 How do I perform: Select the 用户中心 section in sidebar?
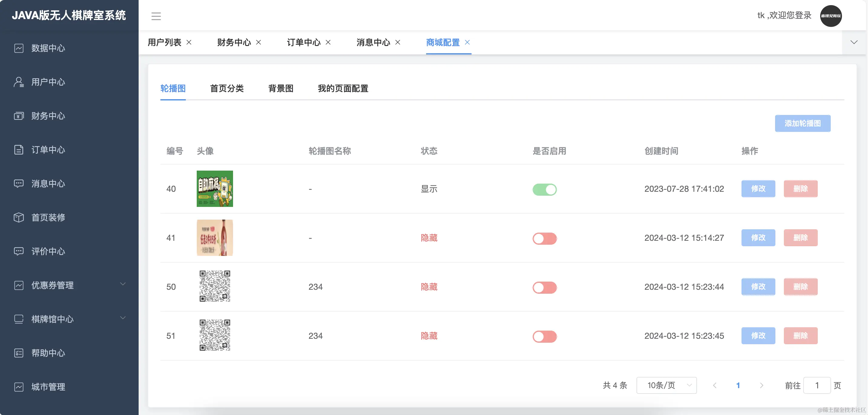[x=19, y=82]
